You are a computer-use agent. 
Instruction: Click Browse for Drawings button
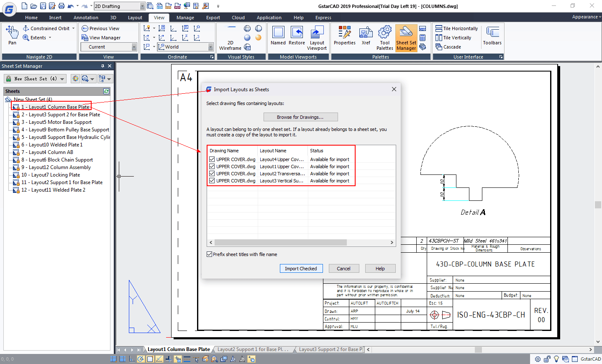(x=300, y=117)
